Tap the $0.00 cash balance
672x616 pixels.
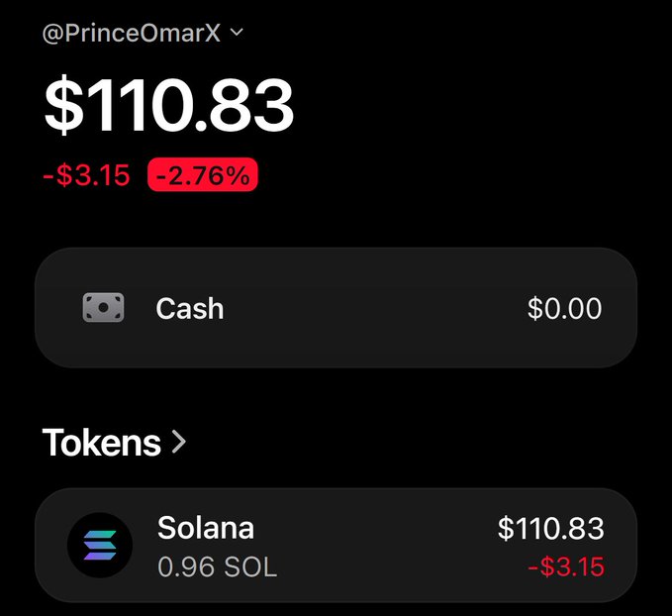(564, 308)
